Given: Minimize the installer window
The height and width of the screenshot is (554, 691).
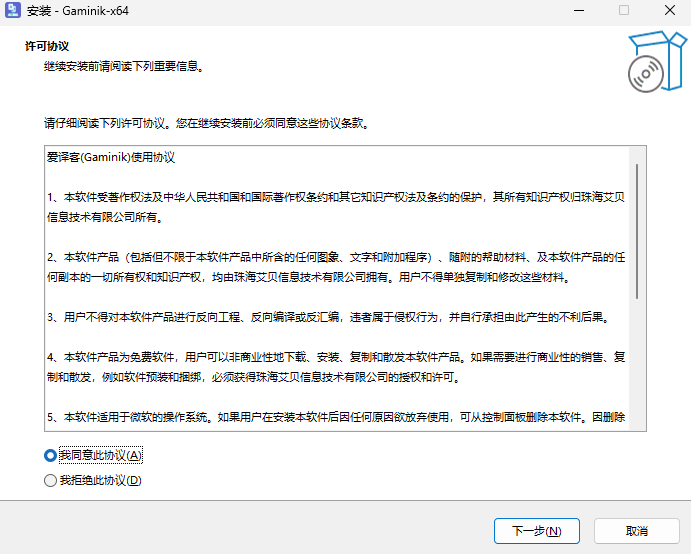Looking at the screenshot, I should (579, 11).
